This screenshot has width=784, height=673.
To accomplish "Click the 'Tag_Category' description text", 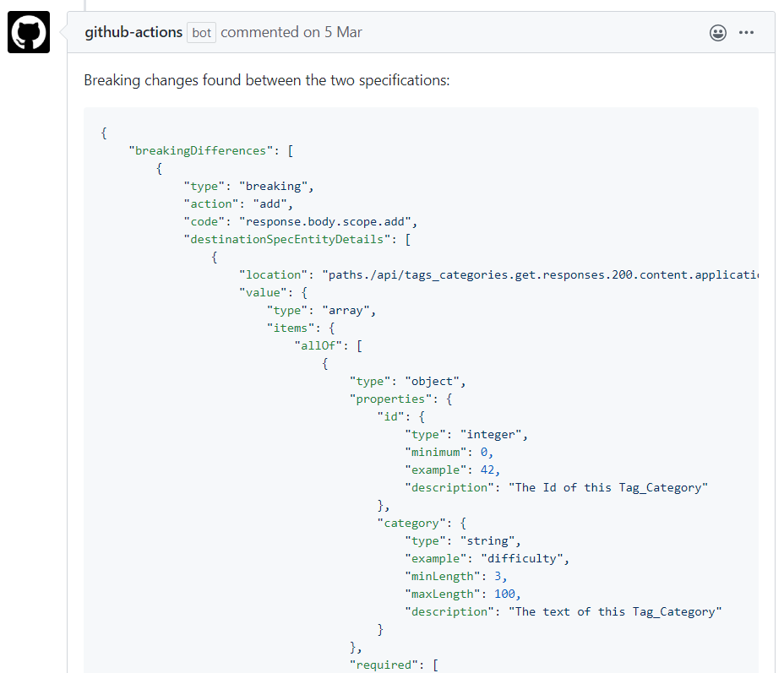I will (x=662, y=487).
